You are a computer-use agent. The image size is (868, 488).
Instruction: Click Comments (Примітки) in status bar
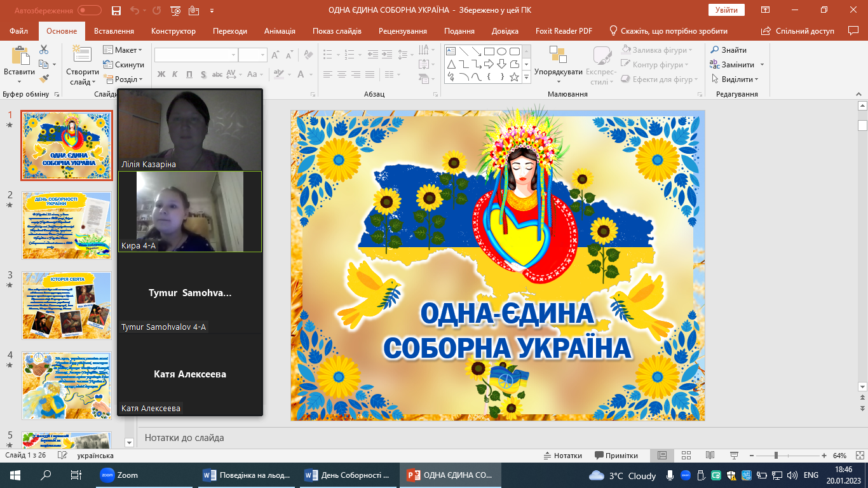coord(616,456)
